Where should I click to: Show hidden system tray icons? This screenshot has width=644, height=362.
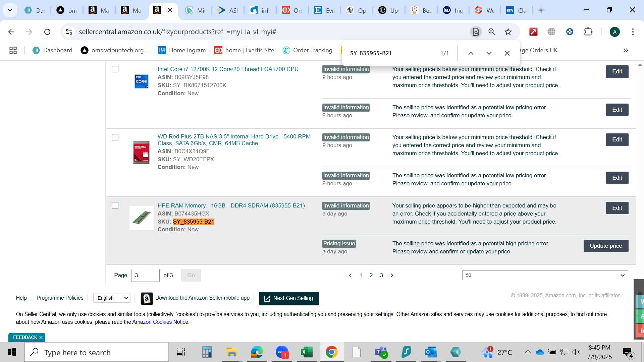(x=528, y=352)
